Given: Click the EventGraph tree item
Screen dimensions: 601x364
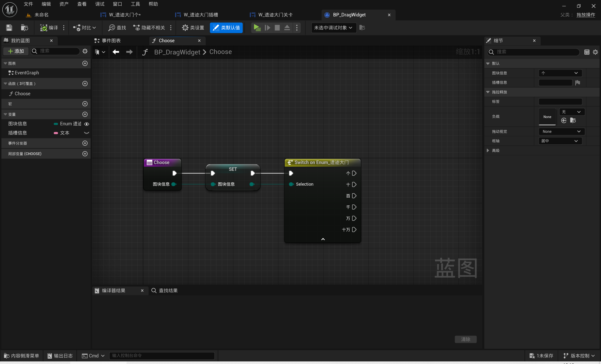Looking at the screenshot, I should tap(27, 72).
